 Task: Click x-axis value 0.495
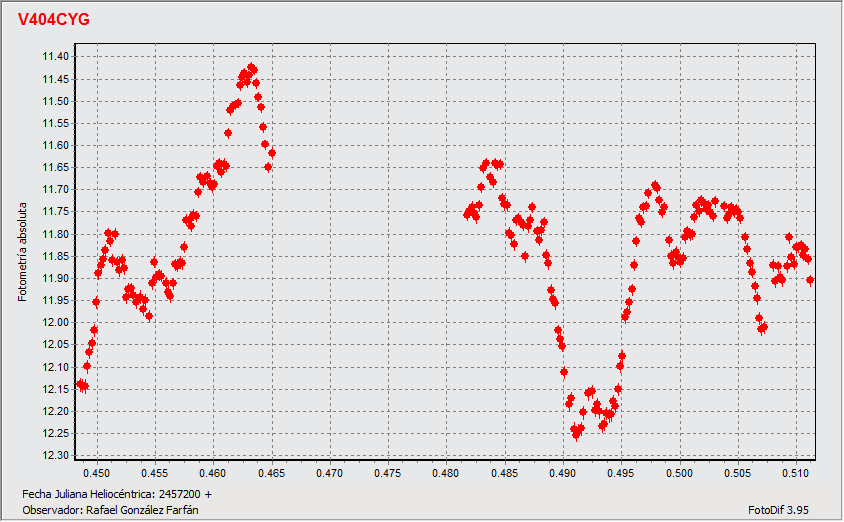point(621,473)
